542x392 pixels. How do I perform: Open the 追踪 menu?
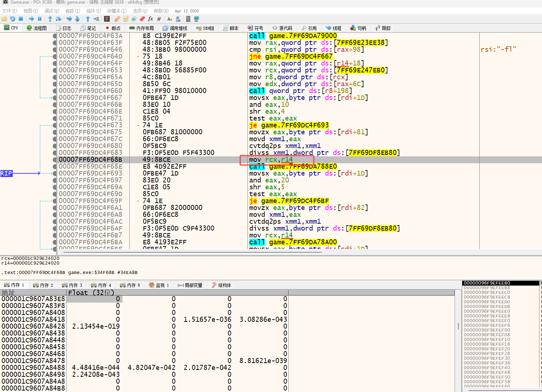[72, 11]
